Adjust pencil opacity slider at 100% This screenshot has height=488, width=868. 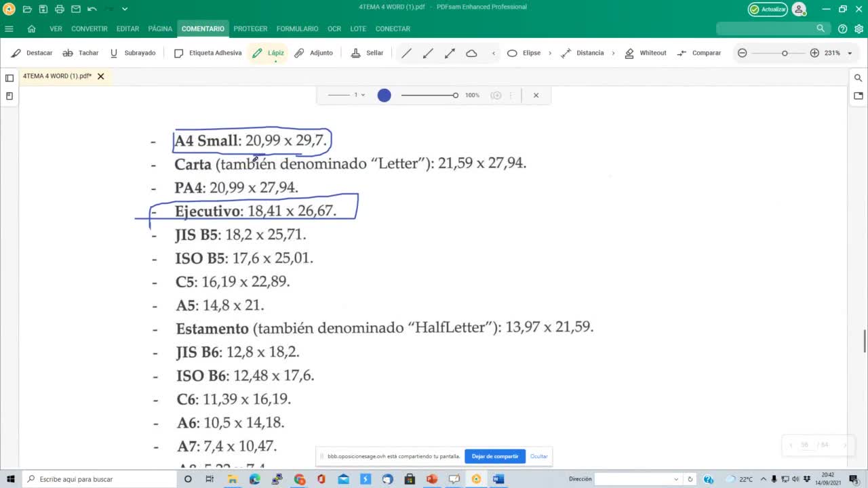429,96
